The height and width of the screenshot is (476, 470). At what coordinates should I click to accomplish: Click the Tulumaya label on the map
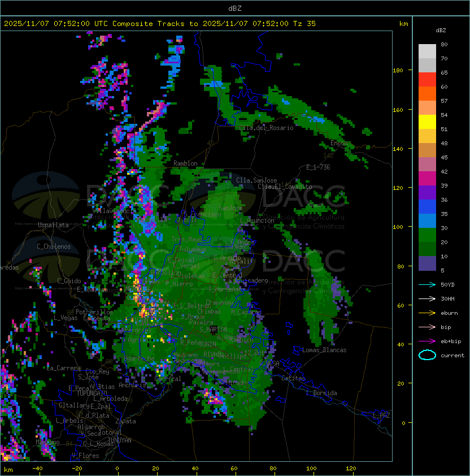(x=193, y=249)
